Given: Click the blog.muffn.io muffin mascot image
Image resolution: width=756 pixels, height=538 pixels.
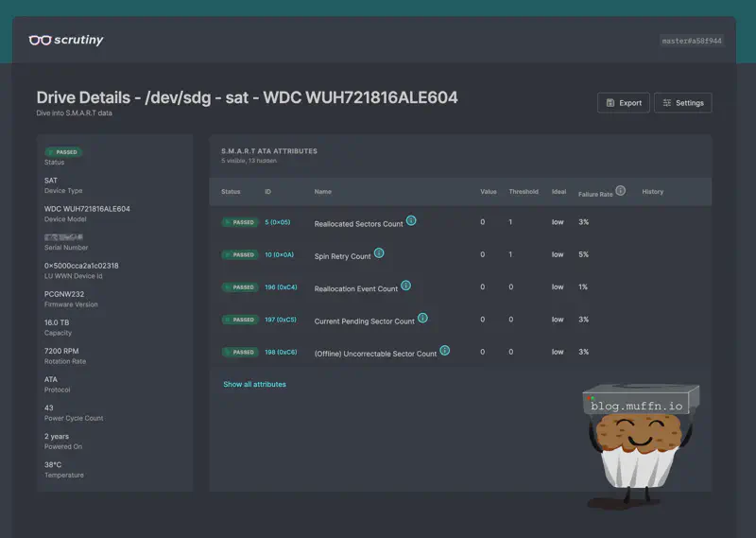Looking at the screenshot, I should [640, 444].
